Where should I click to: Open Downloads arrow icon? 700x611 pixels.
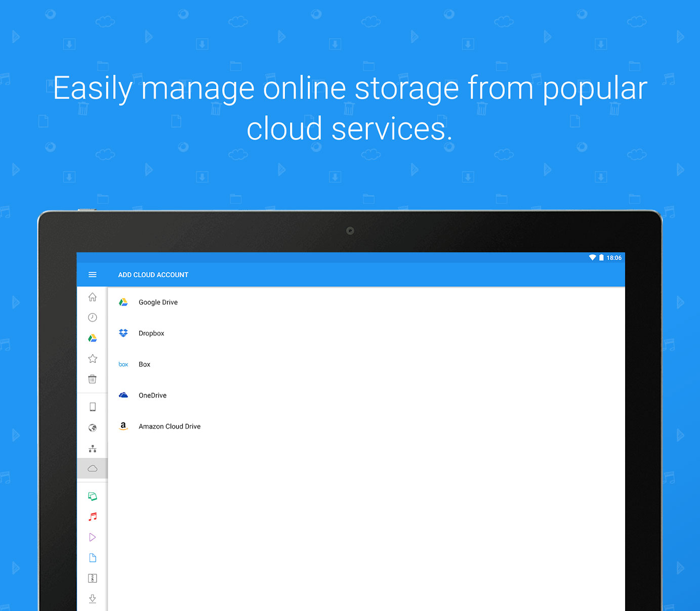93,599
